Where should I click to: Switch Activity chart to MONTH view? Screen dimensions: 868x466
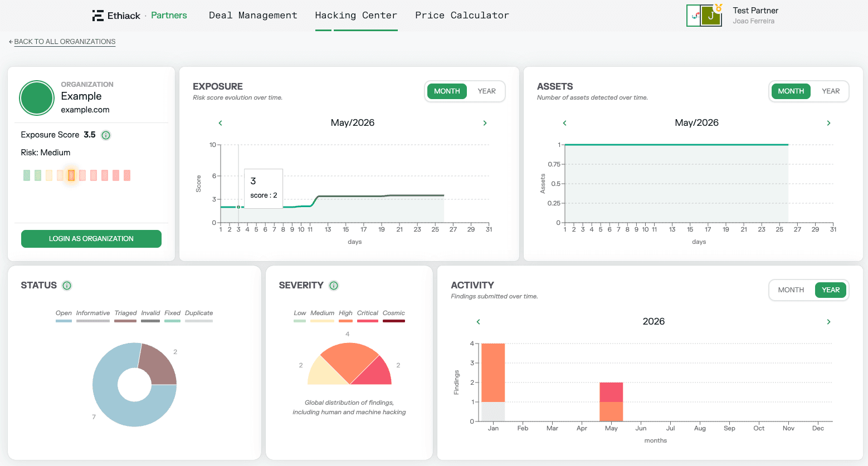pyautogui.click(x=791, y=290)
